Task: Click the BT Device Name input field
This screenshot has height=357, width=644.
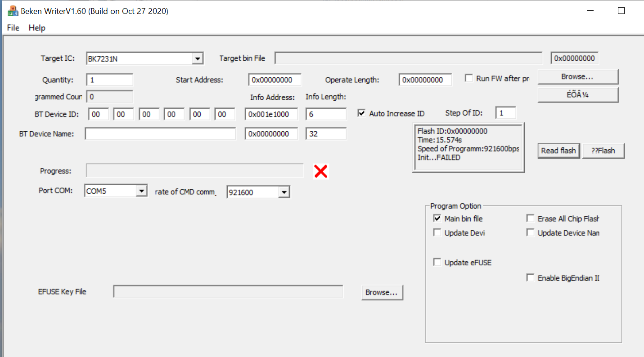Action: click(160, 134)
